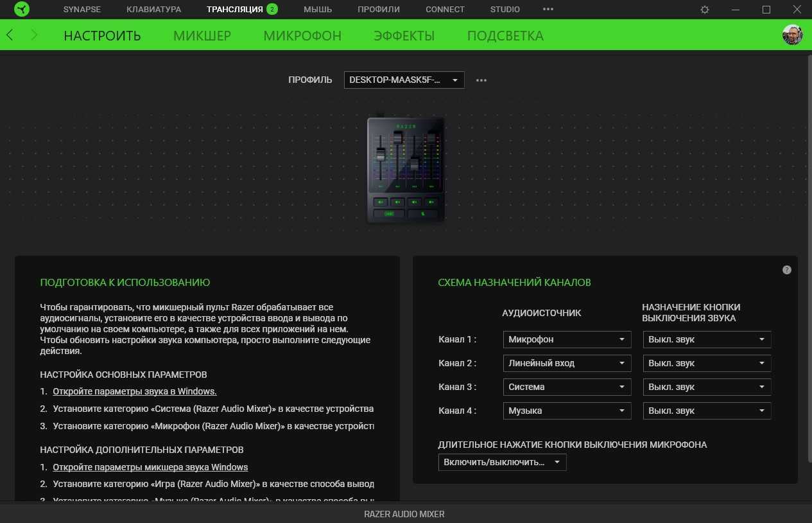Click the Razer Synapse logo icon
This screenshot has height=523, width=812.
pos(21,10)
